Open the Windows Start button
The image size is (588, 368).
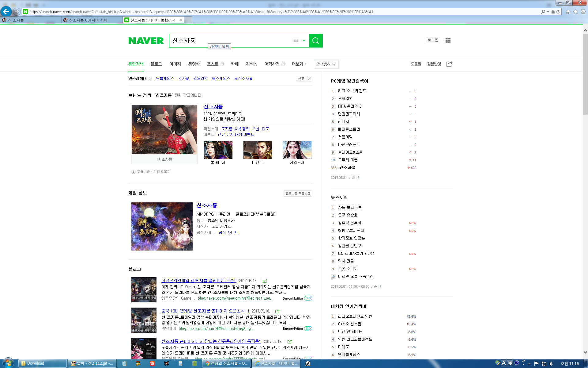8,363
